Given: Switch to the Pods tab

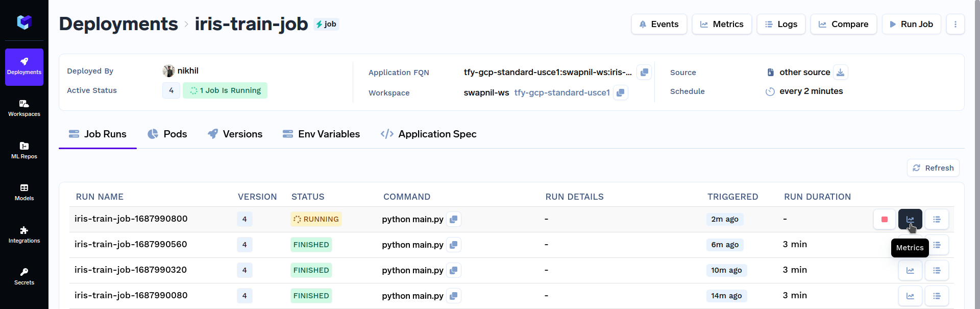Looking at the screenshot, I should click(x=167, y=134).
